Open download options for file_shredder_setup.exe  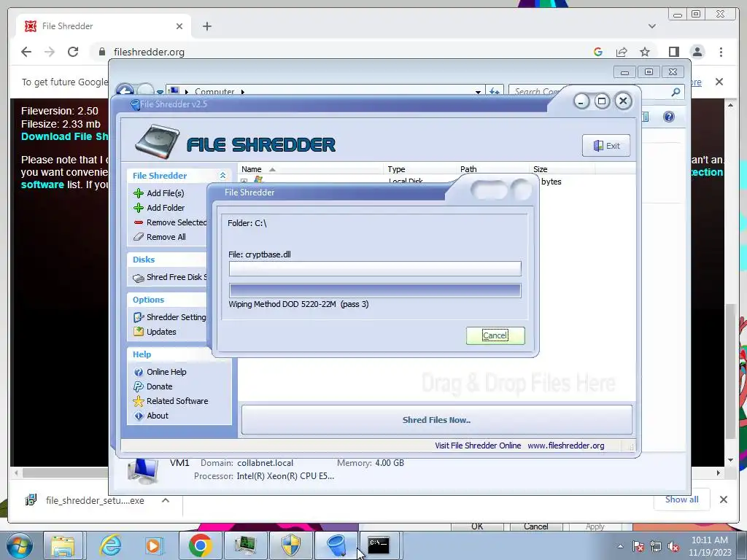click(166, 500)
